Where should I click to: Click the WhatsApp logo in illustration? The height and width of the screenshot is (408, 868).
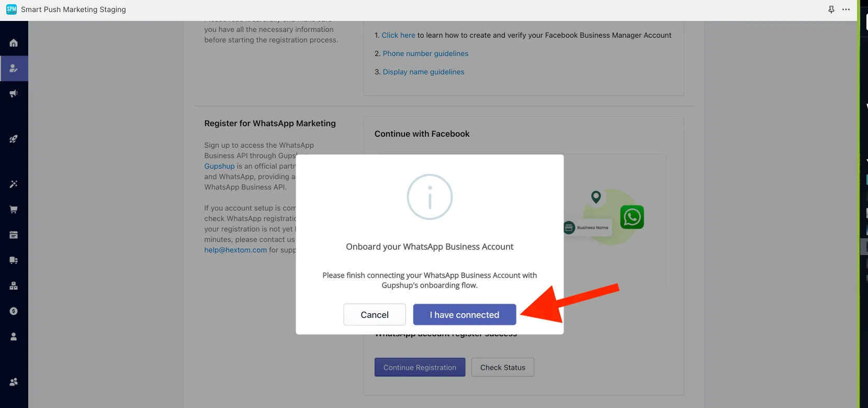[632, 217]
